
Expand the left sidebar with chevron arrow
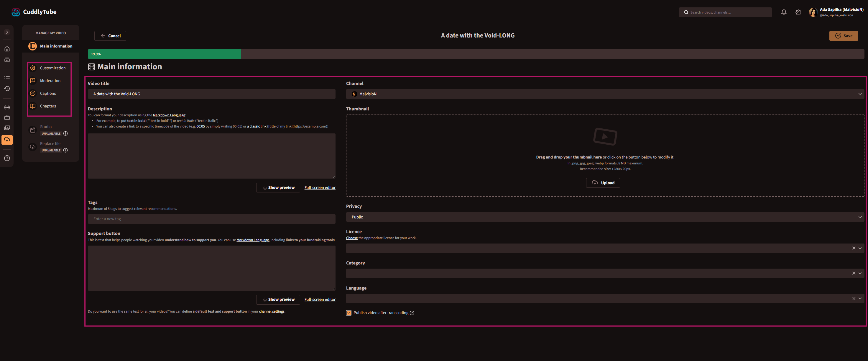[7, 32]
